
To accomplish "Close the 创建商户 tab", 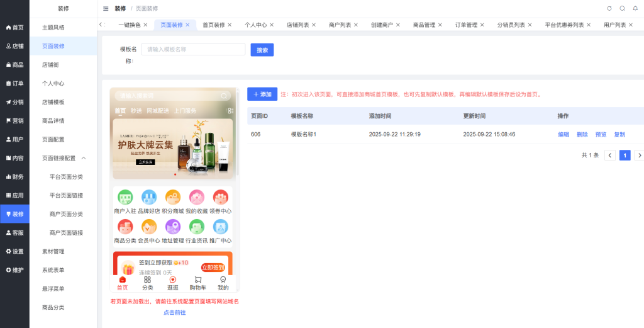I will pyautogui.click(x=398, y=25).
